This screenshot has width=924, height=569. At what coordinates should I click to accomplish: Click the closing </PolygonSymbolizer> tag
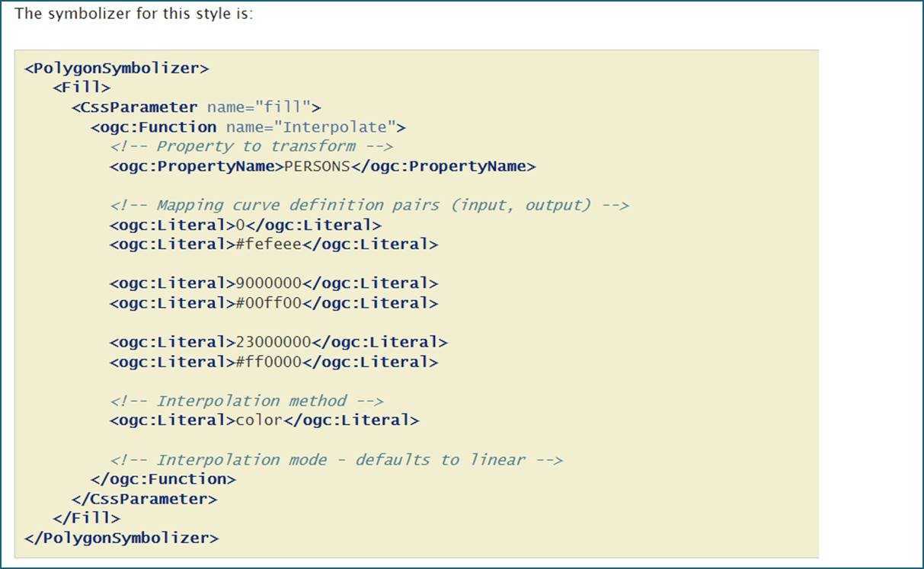122,538
